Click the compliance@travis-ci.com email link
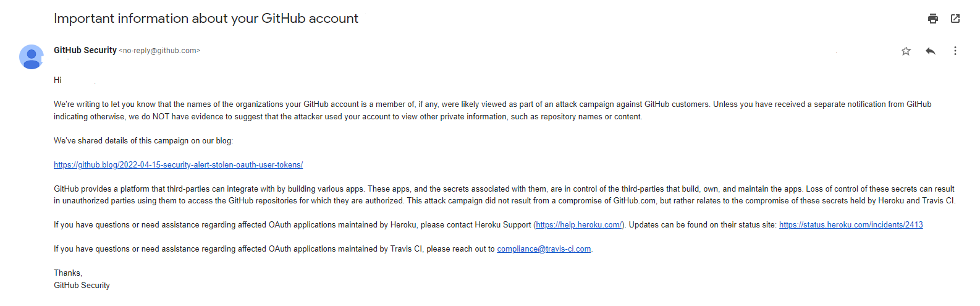Viewport: 980px width, 306px height. [544, 249]
